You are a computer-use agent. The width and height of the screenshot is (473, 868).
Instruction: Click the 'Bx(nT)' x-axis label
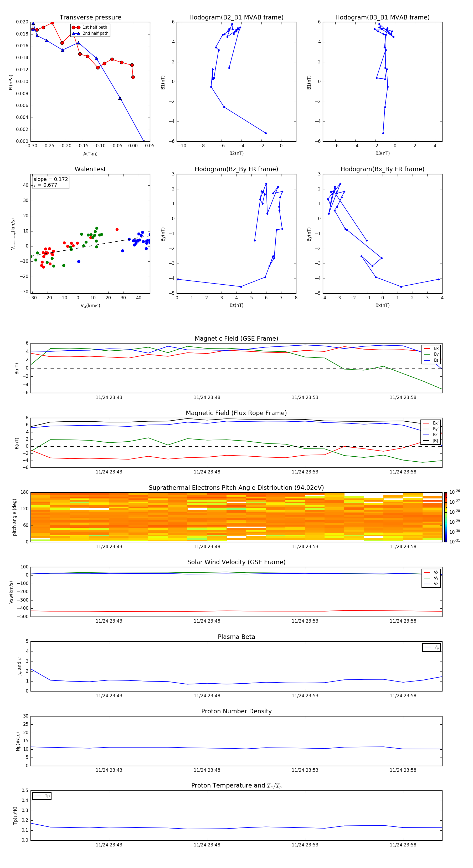tap(382, 305)
